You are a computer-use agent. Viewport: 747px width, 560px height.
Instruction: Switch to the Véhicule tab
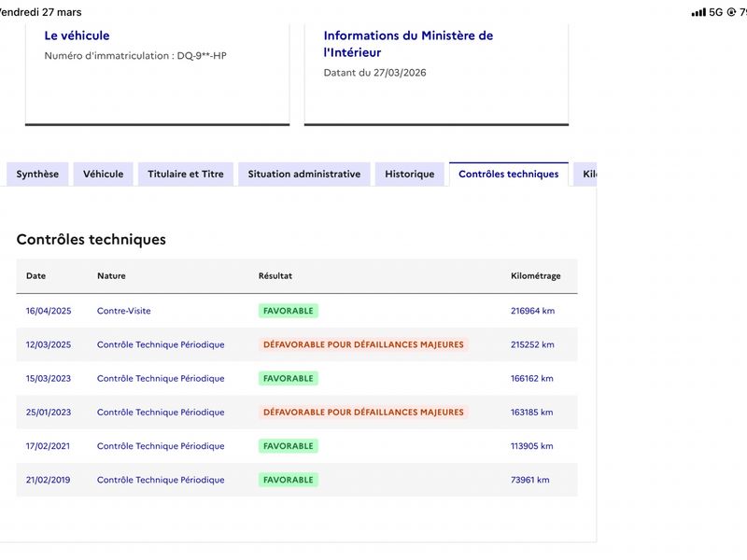click(103, 175)
